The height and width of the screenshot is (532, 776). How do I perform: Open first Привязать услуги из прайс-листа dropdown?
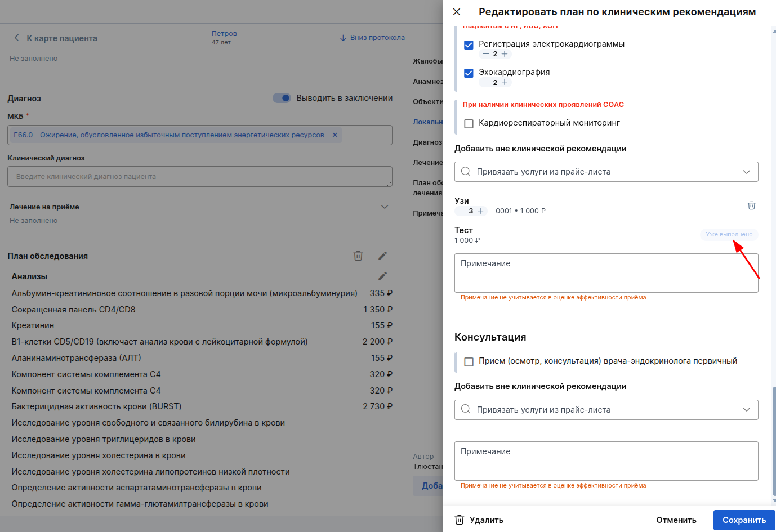[606, 172]
